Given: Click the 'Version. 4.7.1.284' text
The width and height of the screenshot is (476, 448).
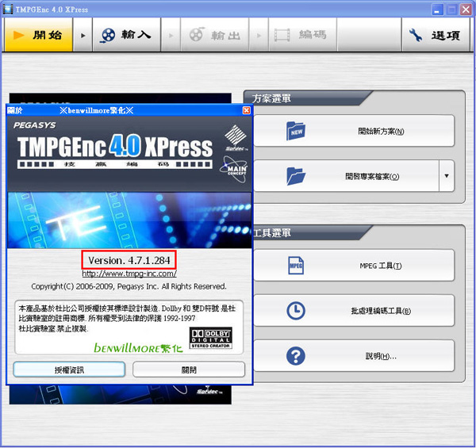Looking at the screenshot, I should click(x=129, y=260).
